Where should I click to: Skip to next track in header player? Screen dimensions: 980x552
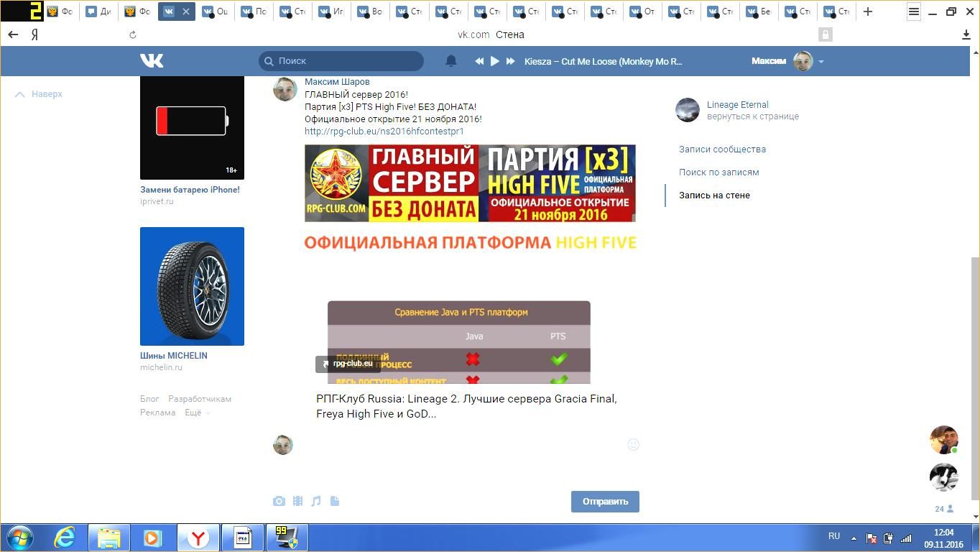point(511,61)
